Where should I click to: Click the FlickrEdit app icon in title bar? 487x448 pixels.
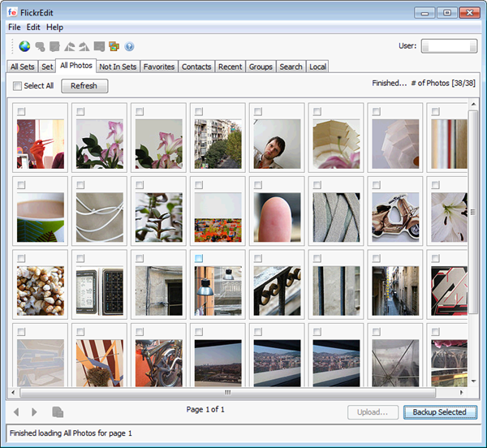tap(12, 12)
